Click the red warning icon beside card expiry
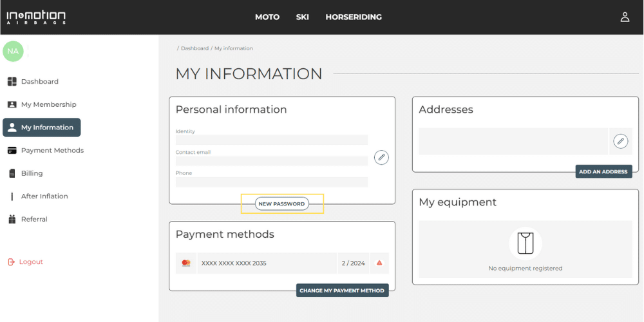Viewport: 644px width, 322px height. (x=379, y=263)
